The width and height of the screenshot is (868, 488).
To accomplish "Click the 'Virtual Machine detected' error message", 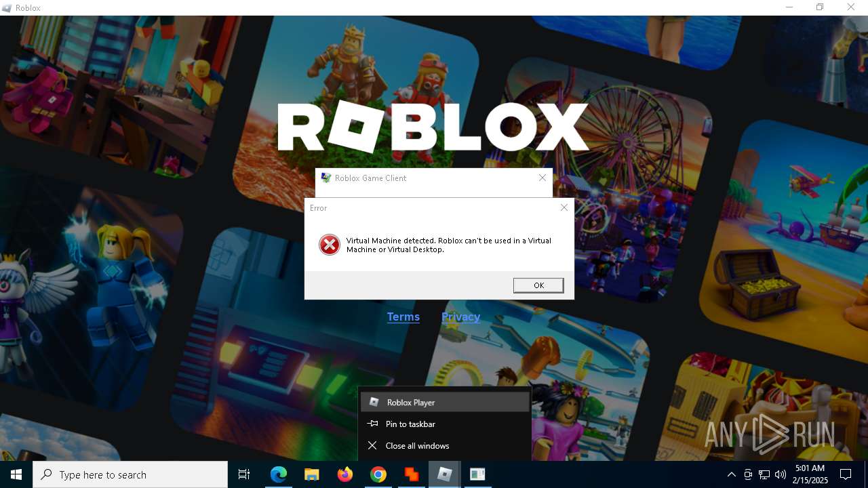I will [x=448, y=245].
